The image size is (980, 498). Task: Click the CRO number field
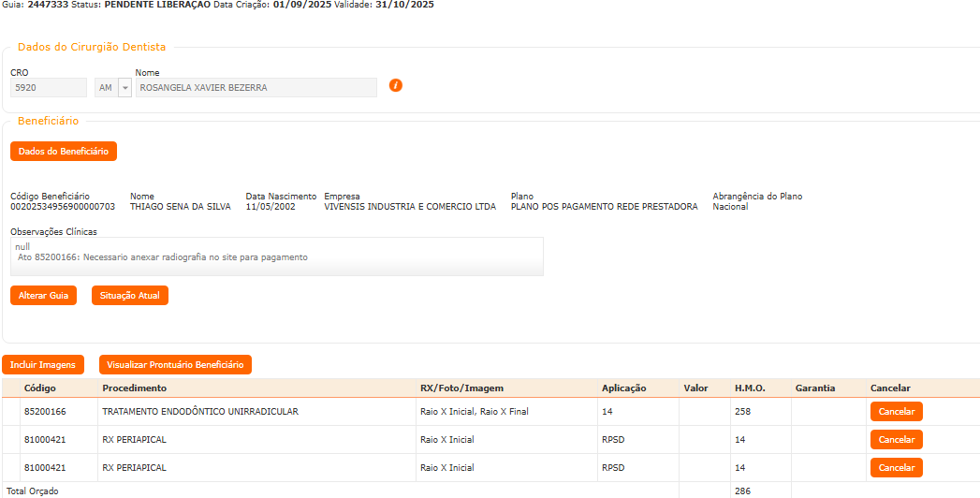coord(49,88)
